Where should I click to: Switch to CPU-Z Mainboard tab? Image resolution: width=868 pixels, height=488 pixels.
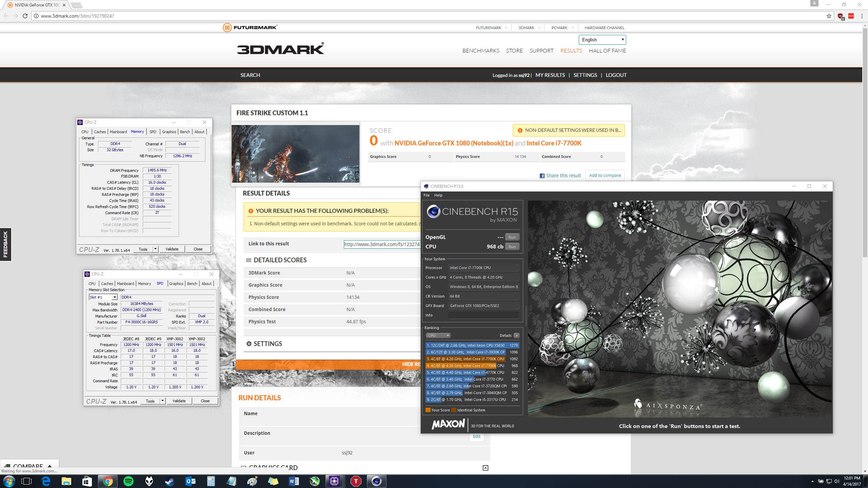pos(118,132)
